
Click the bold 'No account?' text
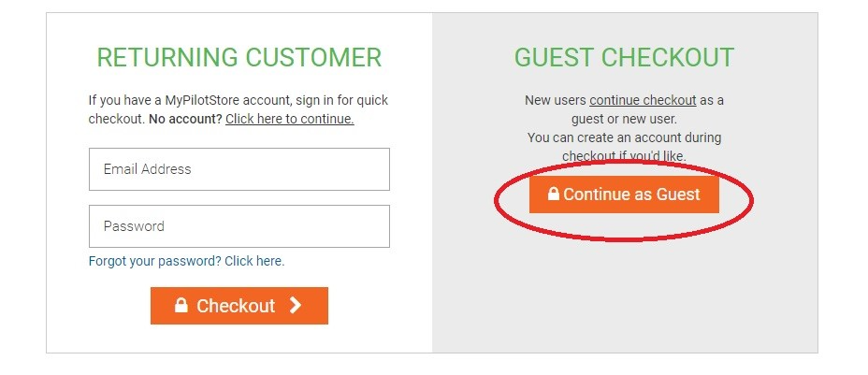pos(185,119)
